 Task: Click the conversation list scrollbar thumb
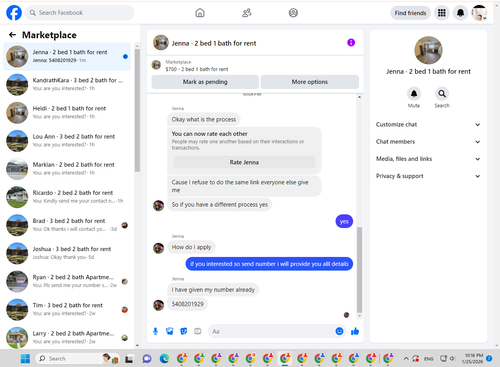(137, 110)
